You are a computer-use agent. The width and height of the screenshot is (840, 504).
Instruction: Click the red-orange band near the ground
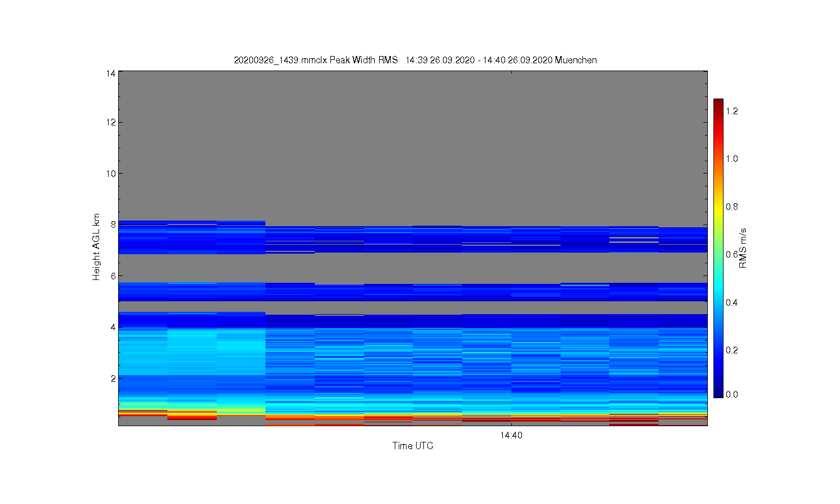point(413,417)
